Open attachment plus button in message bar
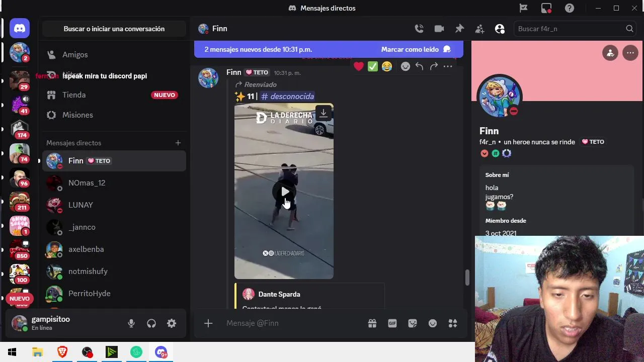This screenshot has height=362, width=644. [208, 323]
